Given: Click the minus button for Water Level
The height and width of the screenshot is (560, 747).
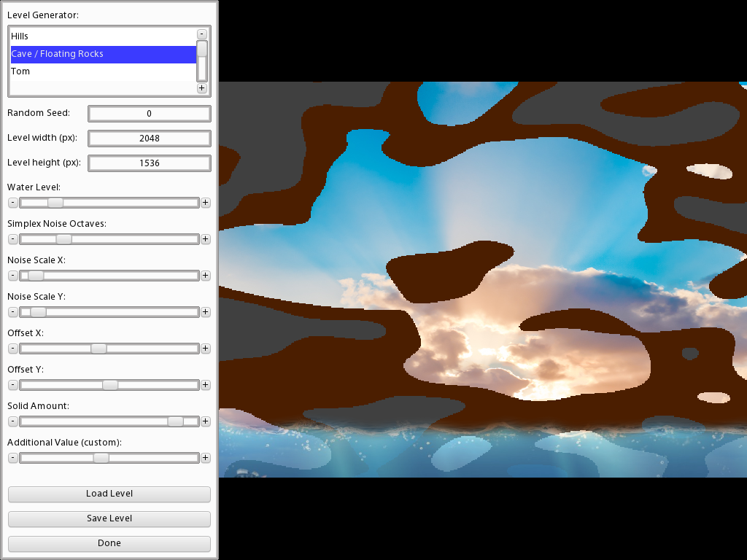Looking at the screenshot, I should [12, 203].
